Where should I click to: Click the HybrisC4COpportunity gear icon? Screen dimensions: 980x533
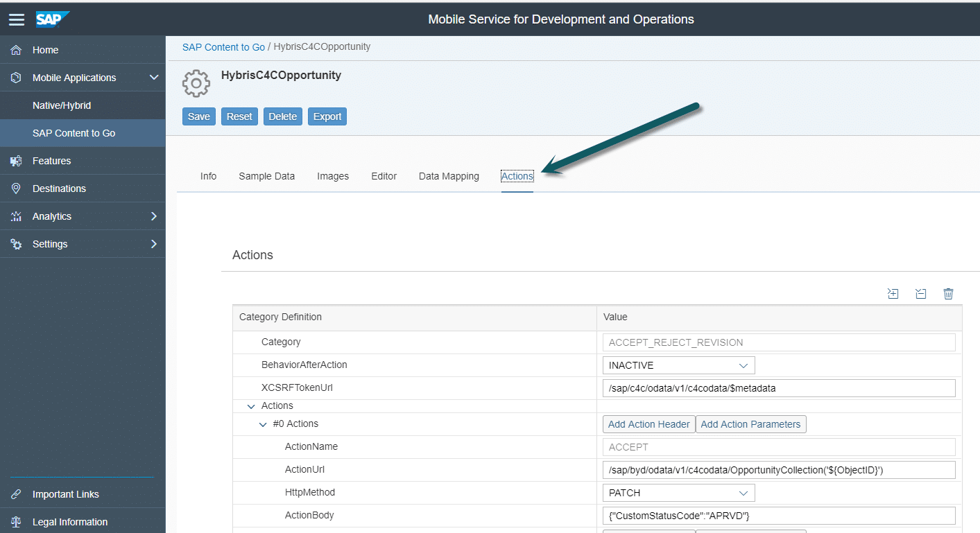click(x=196, y=83)
